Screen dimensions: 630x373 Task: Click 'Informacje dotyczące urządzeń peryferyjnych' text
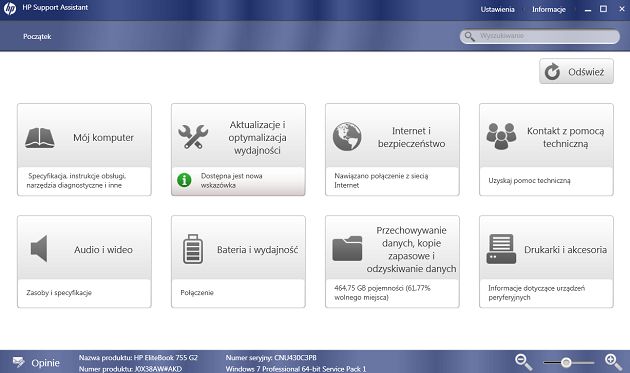(x=536, y=293)
